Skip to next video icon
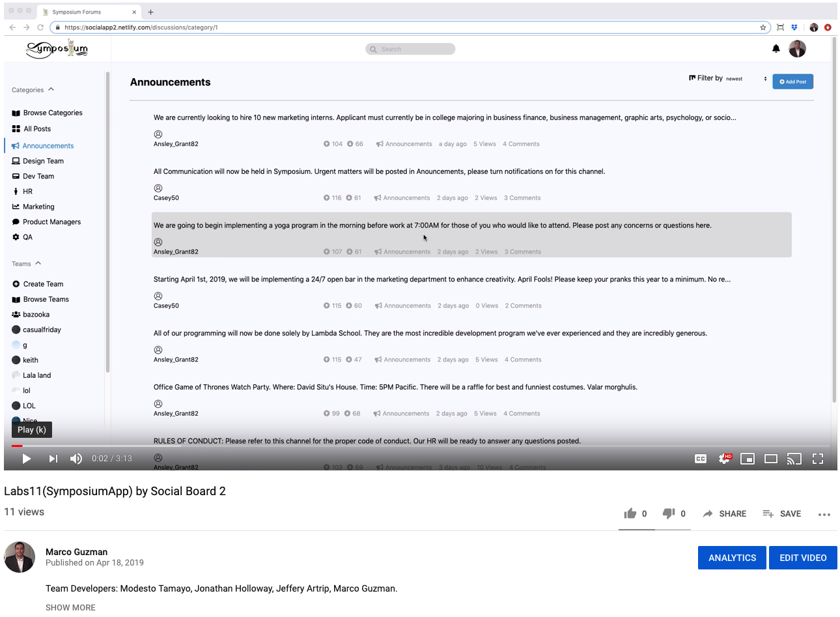The height and width of the screenshot is (617, 840). click(x=53, y=459)
